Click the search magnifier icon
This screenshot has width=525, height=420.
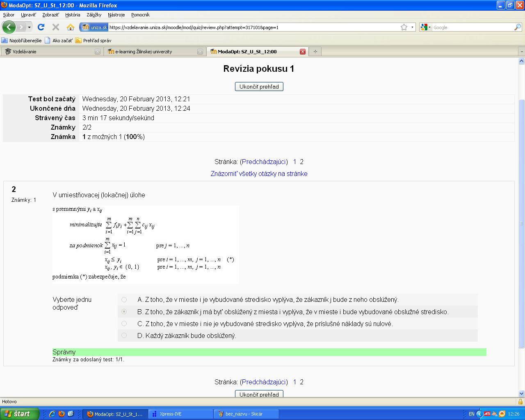click(517, 27)
